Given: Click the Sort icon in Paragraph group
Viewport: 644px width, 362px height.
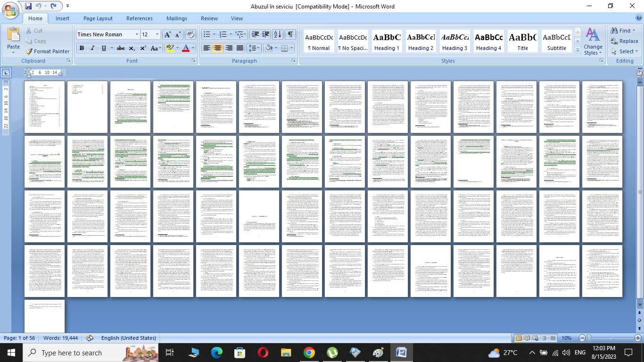Looking at the screenshot, I should pos(278,34).
